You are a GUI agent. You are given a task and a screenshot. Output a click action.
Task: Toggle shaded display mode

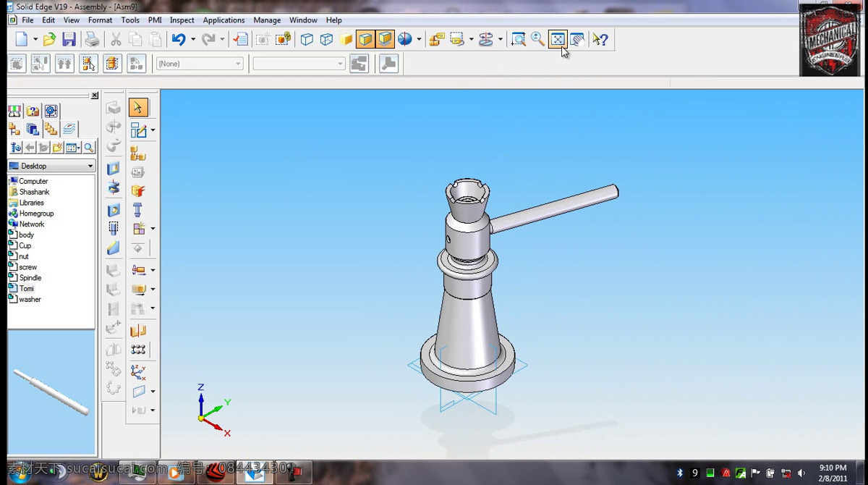tap(346, 39)
